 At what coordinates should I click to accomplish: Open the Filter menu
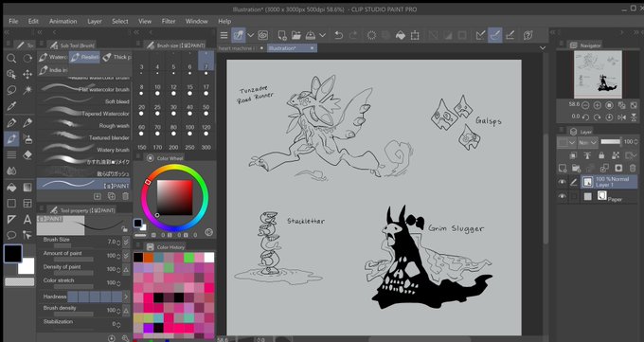click(x=169, y=22)
